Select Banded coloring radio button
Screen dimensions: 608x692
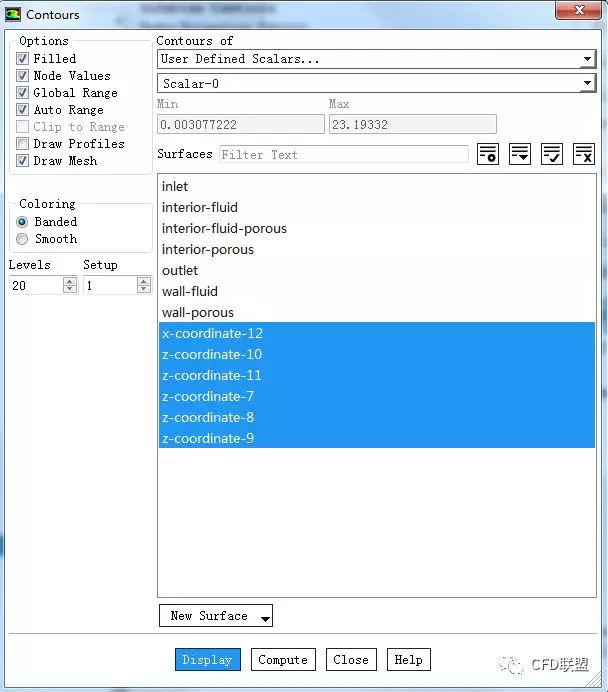point(22,222)
